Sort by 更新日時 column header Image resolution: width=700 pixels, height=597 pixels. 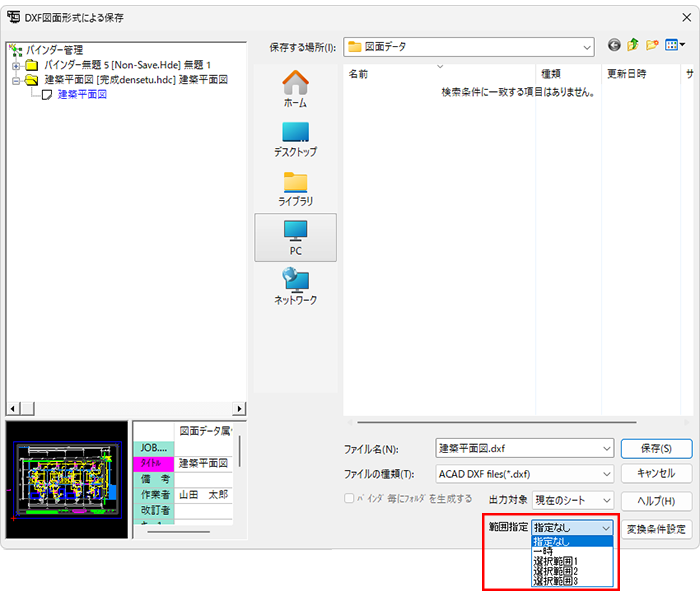tap(641, 74)
